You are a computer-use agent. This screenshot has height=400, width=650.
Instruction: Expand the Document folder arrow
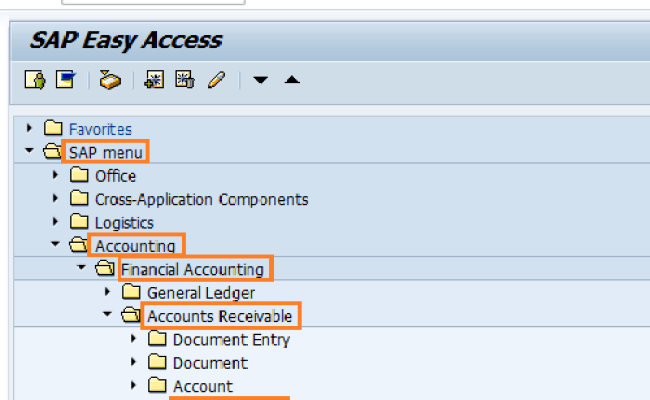[x=133, y=362]
